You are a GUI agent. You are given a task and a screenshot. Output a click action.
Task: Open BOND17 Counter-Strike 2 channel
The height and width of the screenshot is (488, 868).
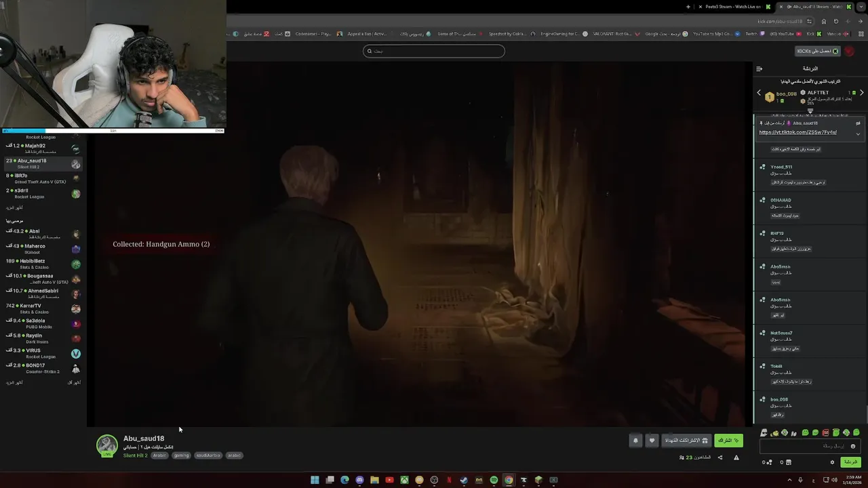tap(43, 368)
